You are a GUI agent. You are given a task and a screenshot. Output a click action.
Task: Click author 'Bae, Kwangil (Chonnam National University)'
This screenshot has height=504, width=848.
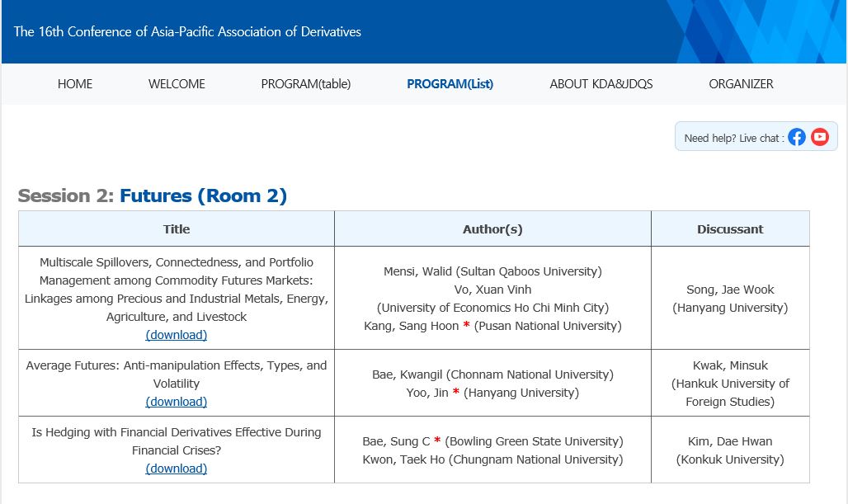click(492, 374)
